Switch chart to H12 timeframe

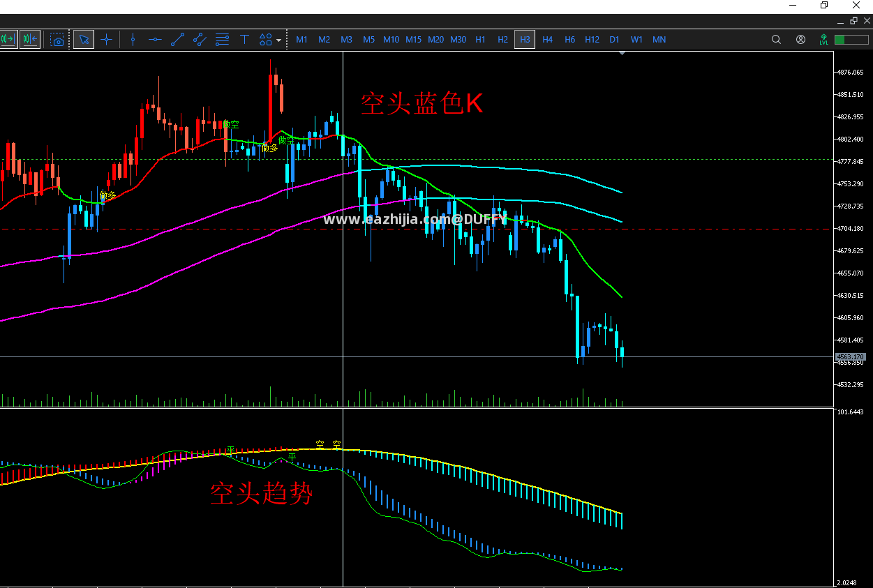tap(592, 40)
